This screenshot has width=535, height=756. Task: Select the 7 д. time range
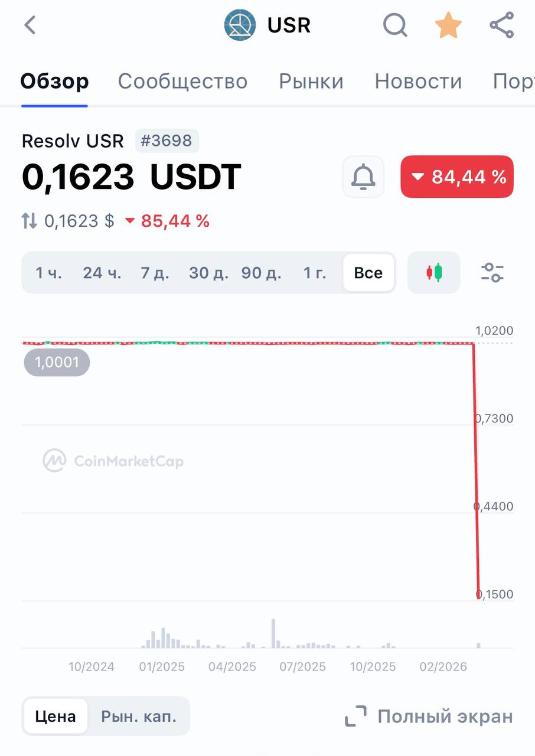155,273
